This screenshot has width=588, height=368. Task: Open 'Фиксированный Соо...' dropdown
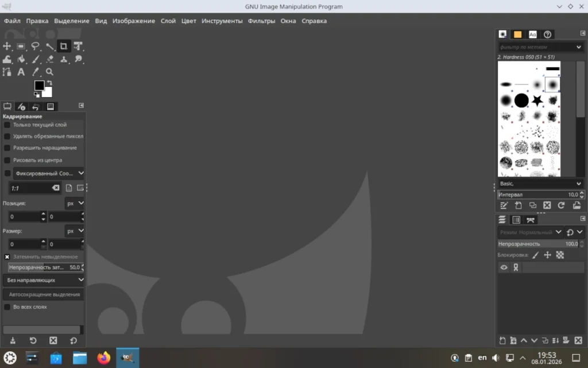pos(49,173)
